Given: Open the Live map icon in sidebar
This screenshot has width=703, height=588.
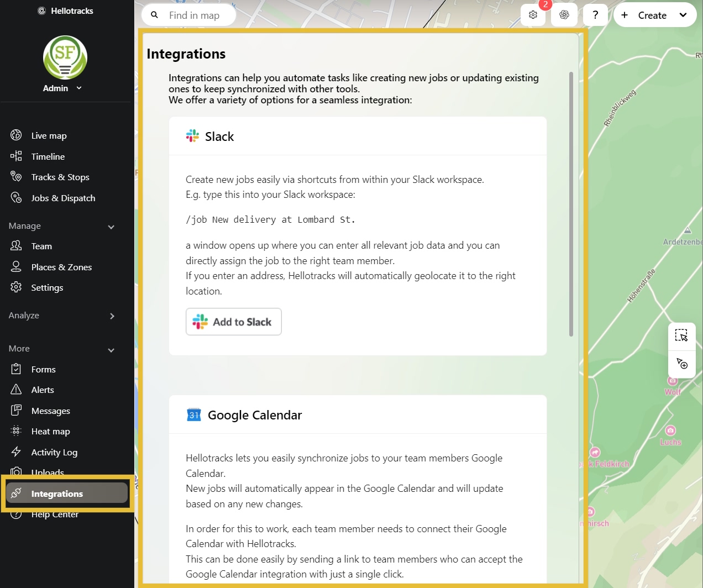Looking at the screenshot, I should 16,135.
